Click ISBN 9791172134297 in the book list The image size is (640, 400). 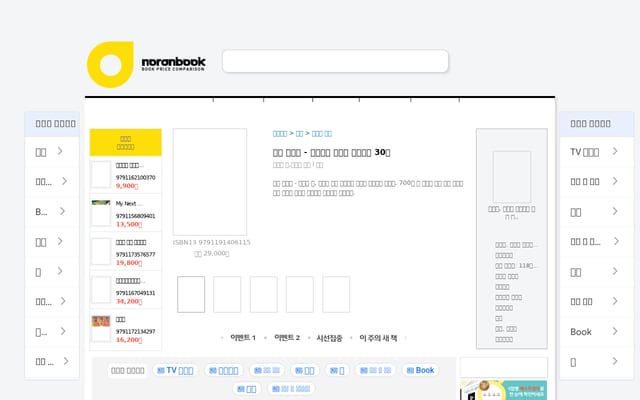point(136,331)
